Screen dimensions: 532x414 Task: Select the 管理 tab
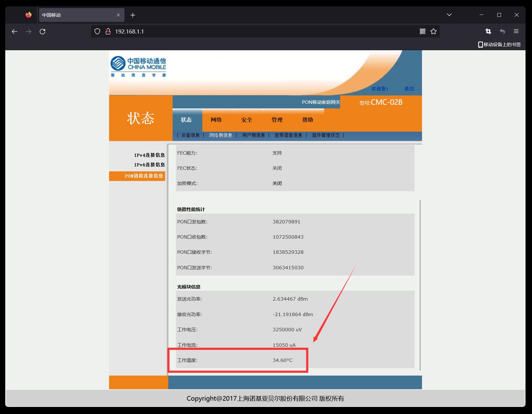[277, 120]
